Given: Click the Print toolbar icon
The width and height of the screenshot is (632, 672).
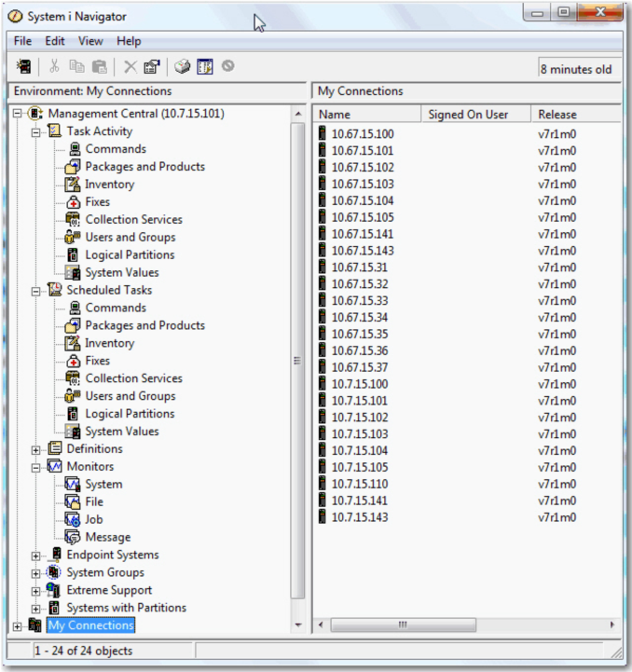Looking at the screenshot, I should pos(183,67).
